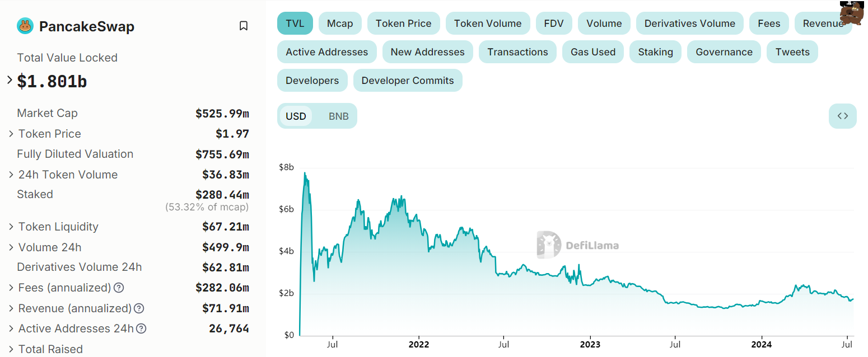This screenshot has width=868, height=357.
Task: Expand the 24h Token Volume row
Action: (11, 175)
